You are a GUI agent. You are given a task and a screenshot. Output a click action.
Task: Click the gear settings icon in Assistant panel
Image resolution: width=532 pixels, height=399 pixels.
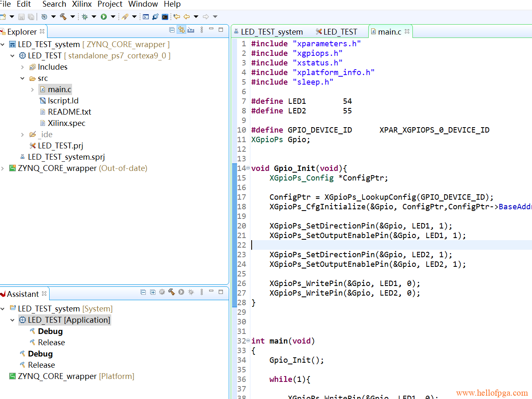tap(162, 292)
